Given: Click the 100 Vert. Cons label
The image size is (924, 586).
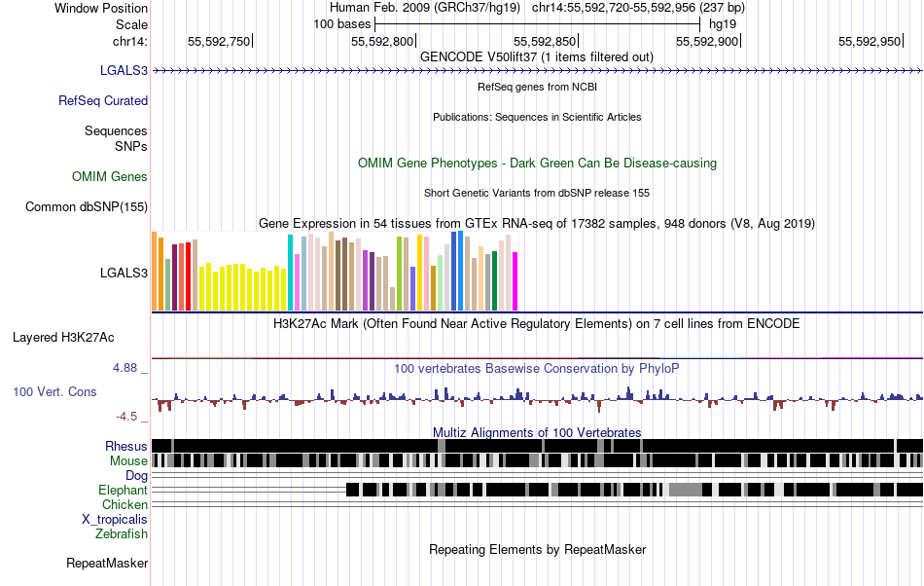Looking at the screenshot, I should (x=54, y=392).
